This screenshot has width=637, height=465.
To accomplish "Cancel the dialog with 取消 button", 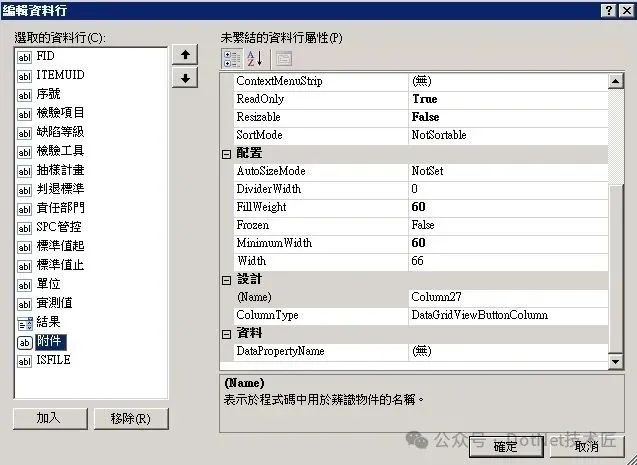I will tap(587, 447).
